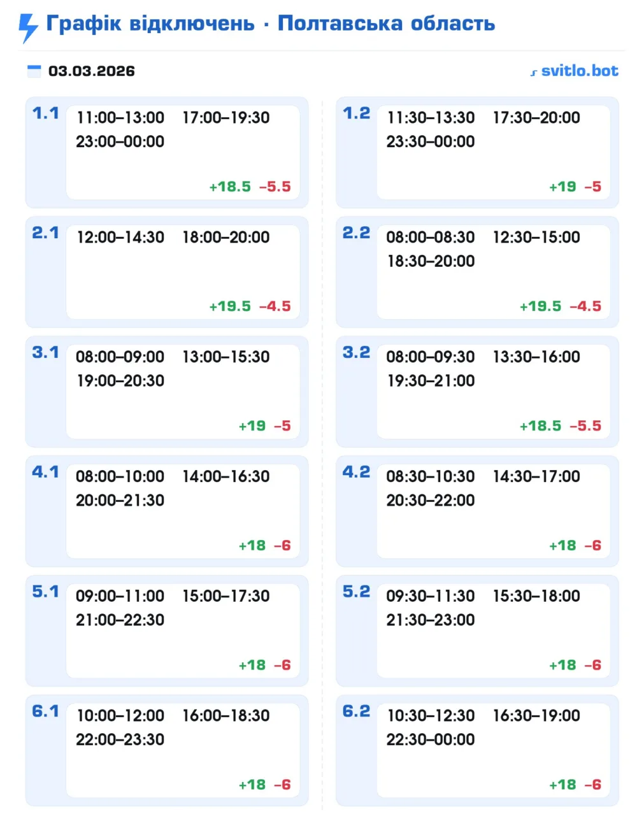Select the group 5.1 label
Image resolution: width=644 pixels, height=828 pixels.
click(x=45, y=592)
